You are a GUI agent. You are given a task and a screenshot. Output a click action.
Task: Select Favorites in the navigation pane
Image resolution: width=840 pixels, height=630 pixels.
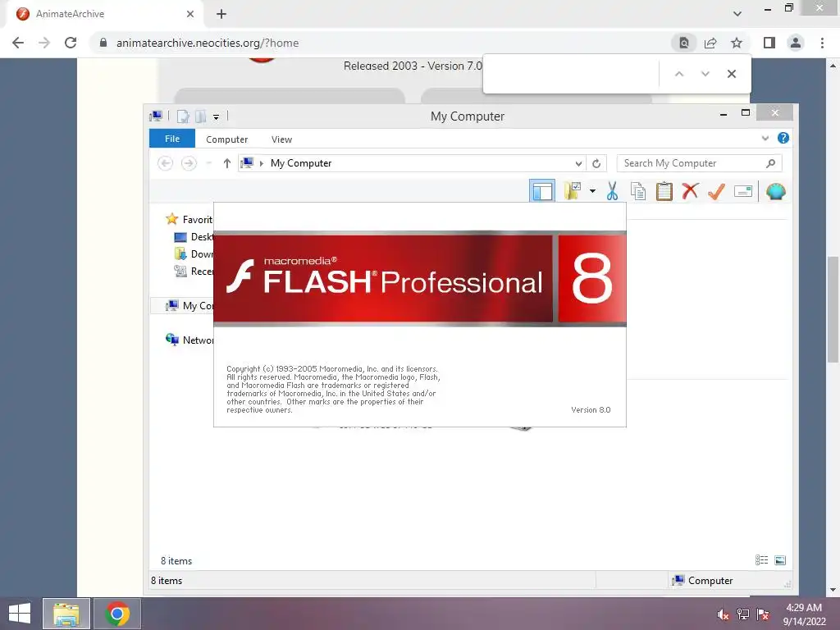click(189, 219)
